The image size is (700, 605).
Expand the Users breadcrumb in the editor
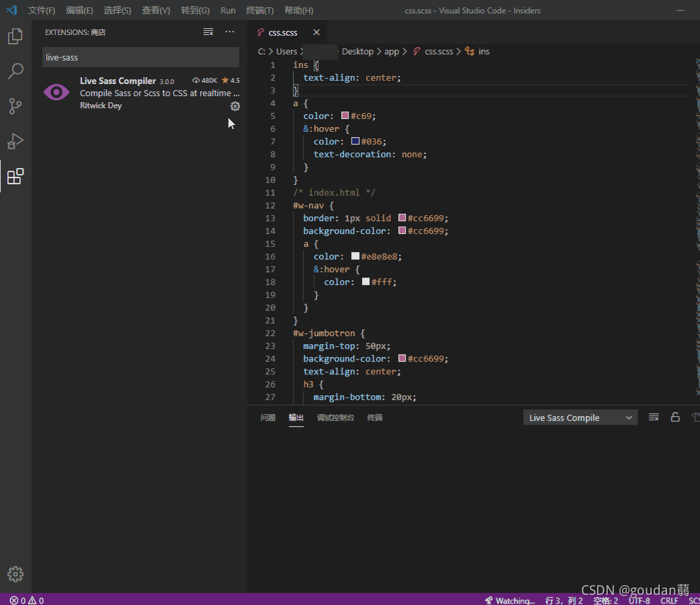[287, 51]
